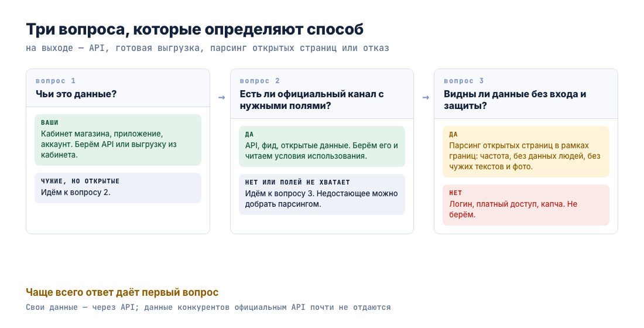Select subtitle starting 'на выходе — API'
Image resolution: width=644 pixels, height=328 pixels.
[x=207, y=48]
